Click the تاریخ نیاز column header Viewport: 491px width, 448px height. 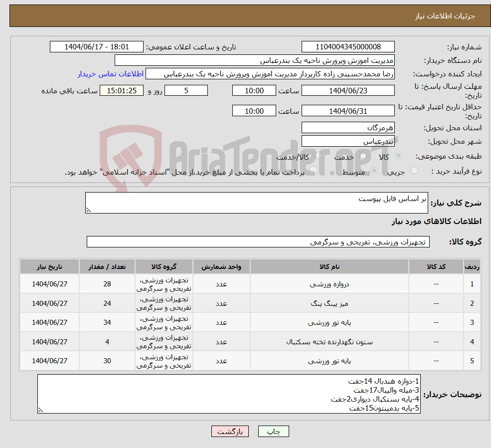pos(49,266)
